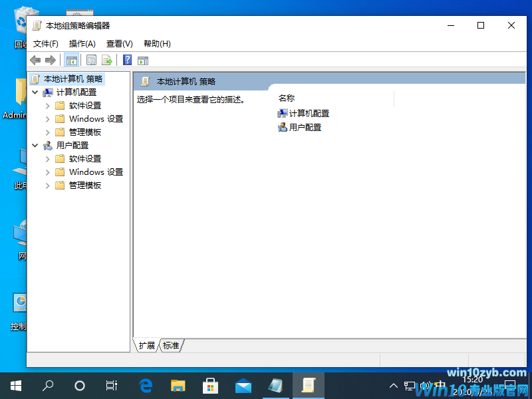Image resolution: width=532 pixels, height=399 pixels.
Task: Open the 操作(A) menu
Action: 82,43
